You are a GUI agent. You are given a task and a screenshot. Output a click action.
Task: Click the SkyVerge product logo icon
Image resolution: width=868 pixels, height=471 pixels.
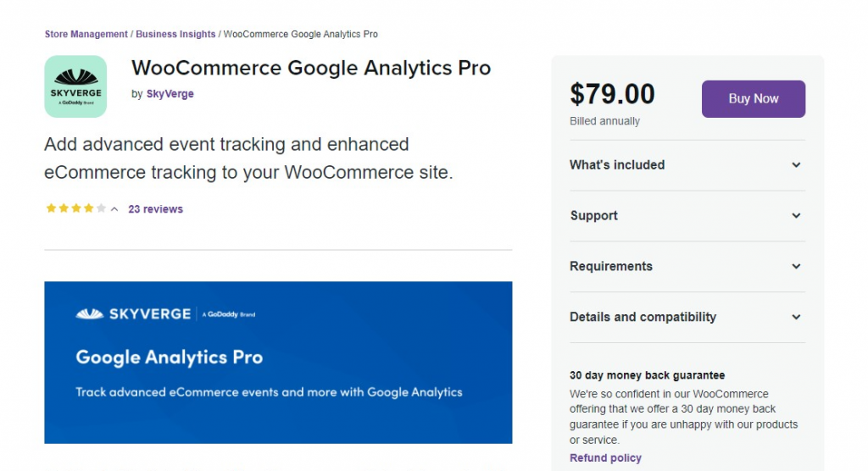75,86
